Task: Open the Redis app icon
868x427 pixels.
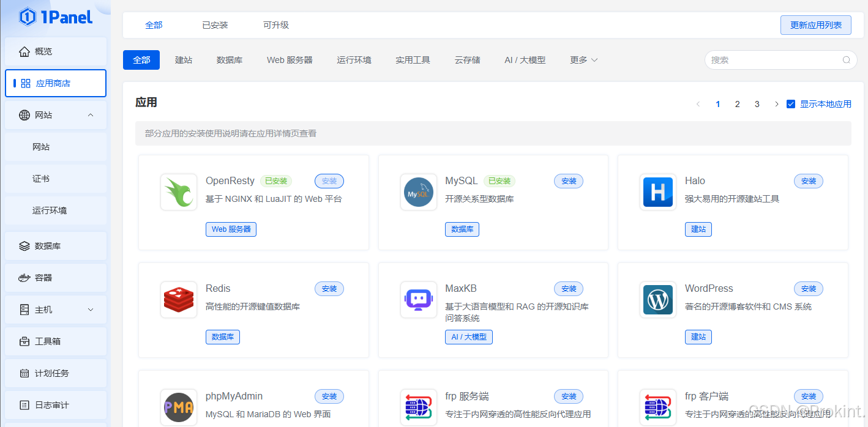Action: coord(179,300)
